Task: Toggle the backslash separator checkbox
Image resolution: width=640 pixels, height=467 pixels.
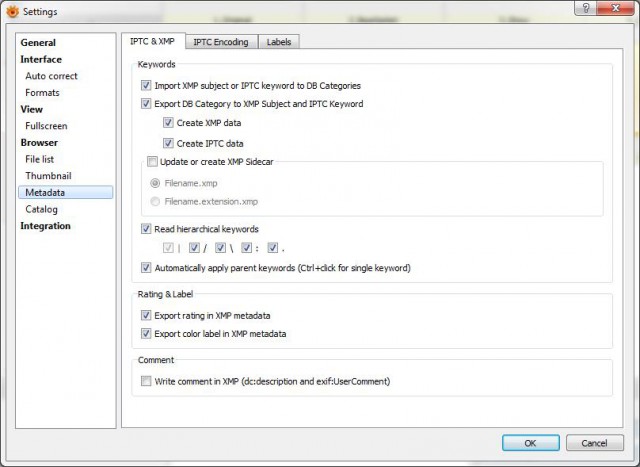Action: pos(220,248)
